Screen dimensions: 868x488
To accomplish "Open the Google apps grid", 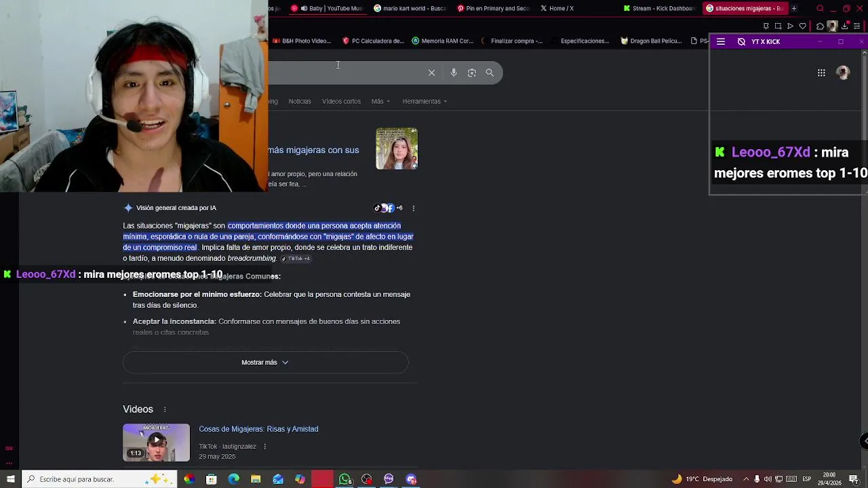I will coord(821,73).
